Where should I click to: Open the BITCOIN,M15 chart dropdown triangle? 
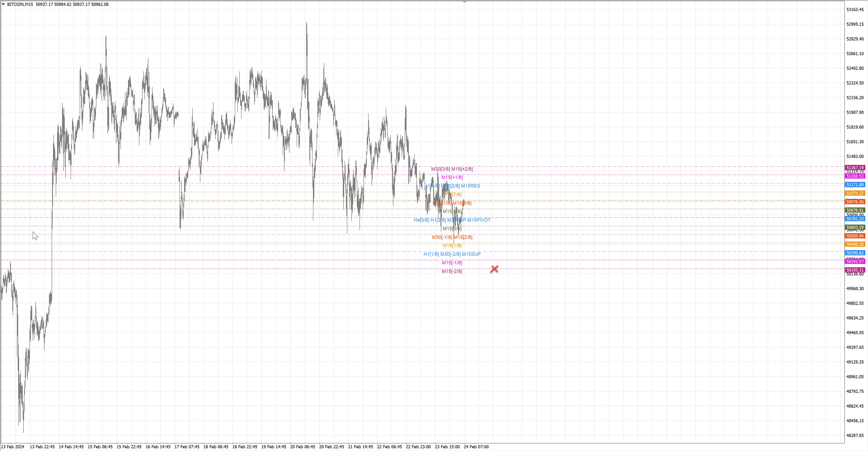[3, 4]
